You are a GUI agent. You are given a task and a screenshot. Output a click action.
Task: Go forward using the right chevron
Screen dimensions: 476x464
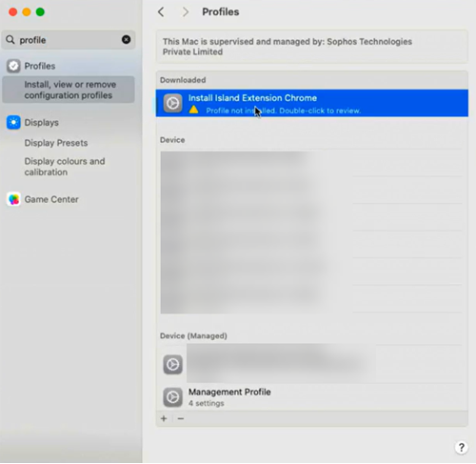186,12
